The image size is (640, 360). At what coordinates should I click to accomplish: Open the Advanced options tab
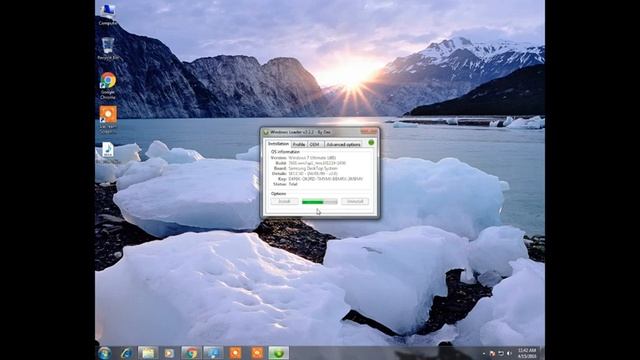coord(343,144)
